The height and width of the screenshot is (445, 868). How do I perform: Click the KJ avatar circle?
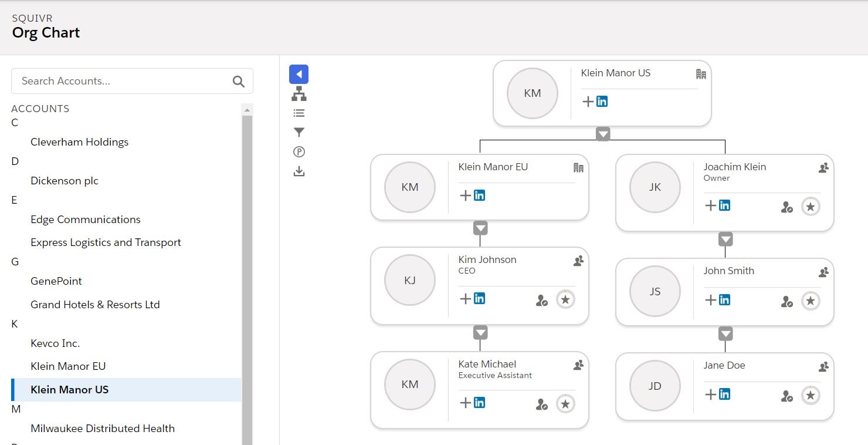[x=410, y=280]
